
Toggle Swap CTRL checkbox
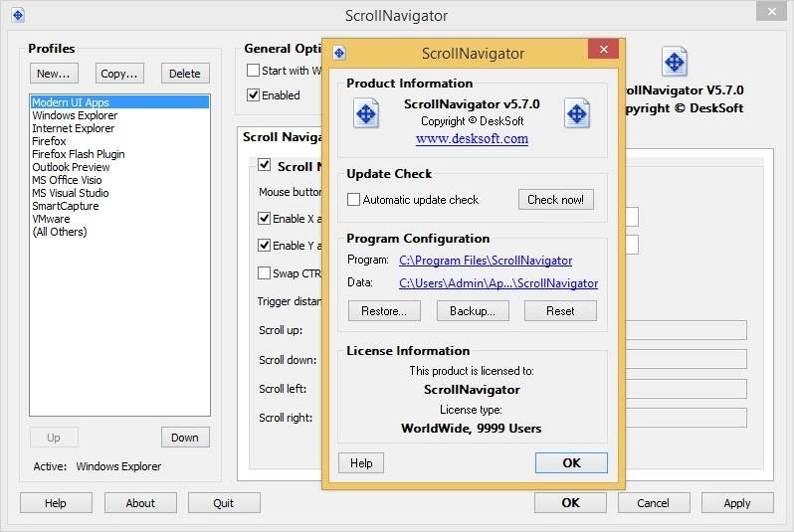(264, 272)
